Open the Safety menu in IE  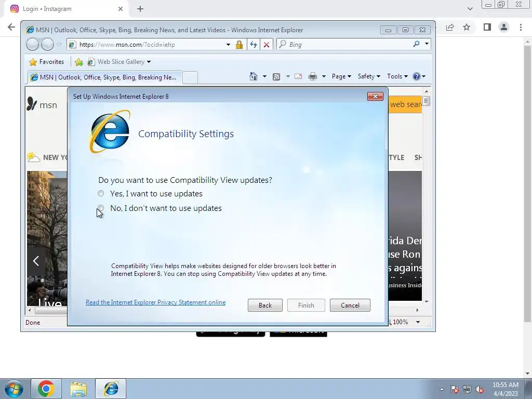point(369,76)
